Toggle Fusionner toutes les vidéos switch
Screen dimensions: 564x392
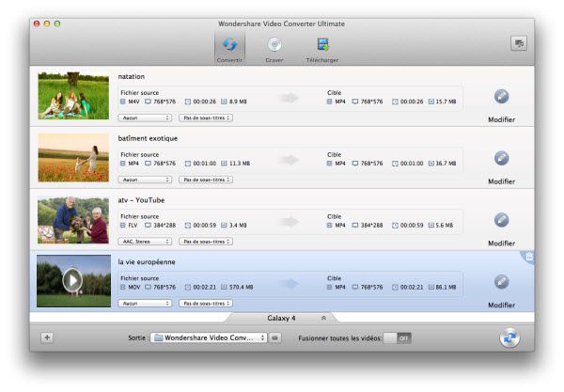pyautogui.click(x=397, y=338)
